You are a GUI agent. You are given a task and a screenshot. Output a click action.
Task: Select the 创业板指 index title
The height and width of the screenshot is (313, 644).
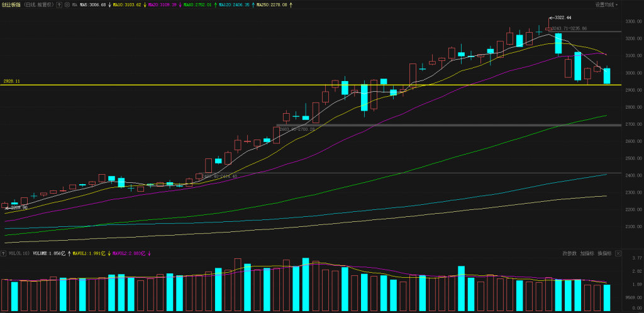[11, 4]
